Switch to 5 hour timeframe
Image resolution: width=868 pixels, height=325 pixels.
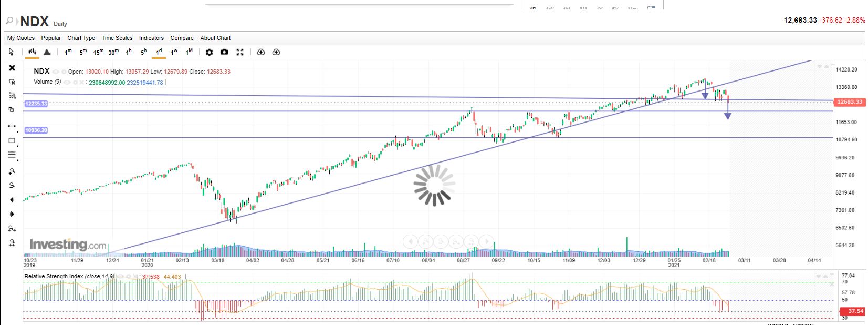coord(143,52)
